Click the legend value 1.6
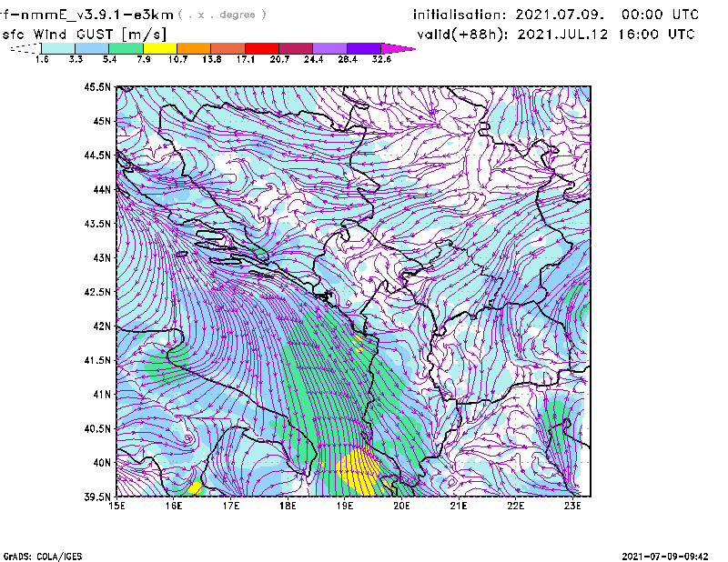Image resolution: width=728 pixels, height=562 pixels. click(x=42, y=59)
